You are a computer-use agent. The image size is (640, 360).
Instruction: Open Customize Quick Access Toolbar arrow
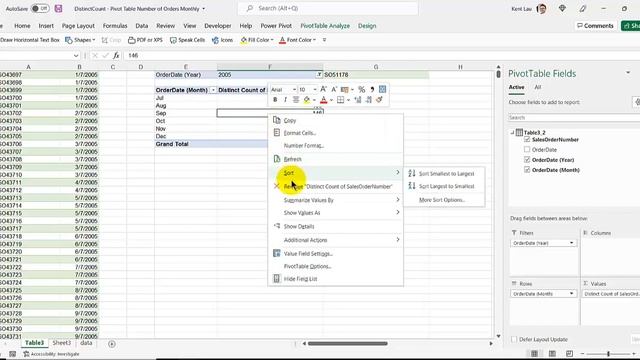(x=324, y=40)
